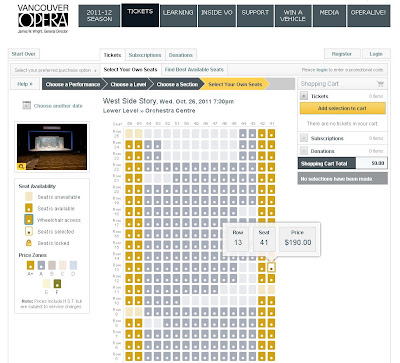This screenshot has height=363, width=400.
Task: Click the Seat is available legend icon
Action: tap(29, 208)
